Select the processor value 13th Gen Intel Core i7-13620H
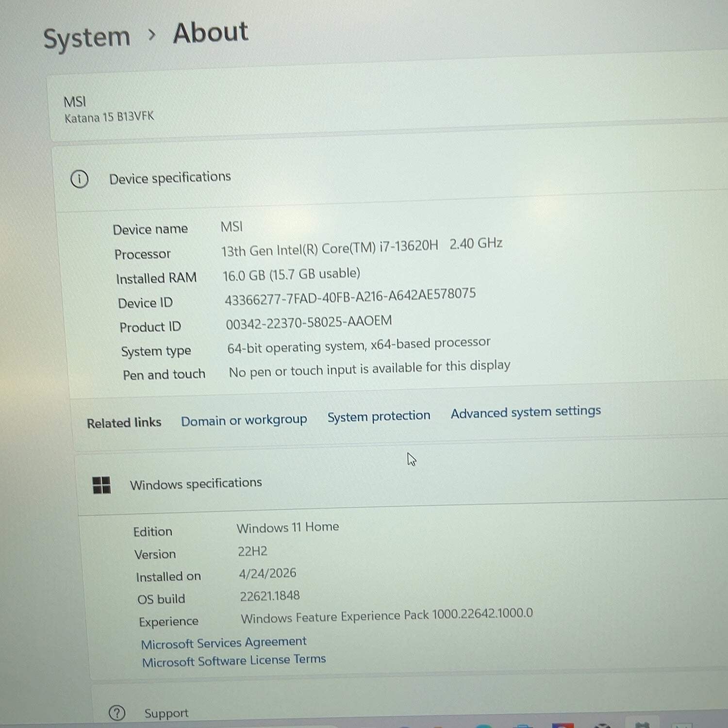Image resolution: width=728 pixels, height=728 pixels. click(362, 247)
